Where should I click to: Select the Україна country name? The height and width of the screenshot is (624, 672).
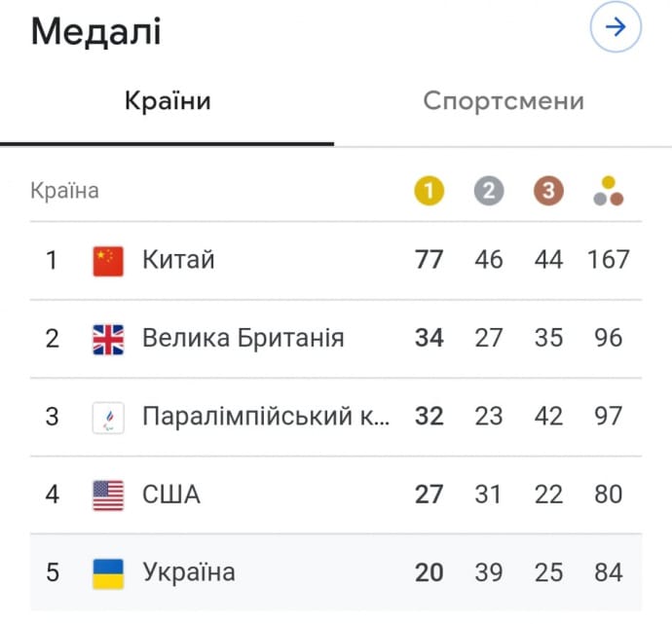pyautogui.click(x=188, y=571)
